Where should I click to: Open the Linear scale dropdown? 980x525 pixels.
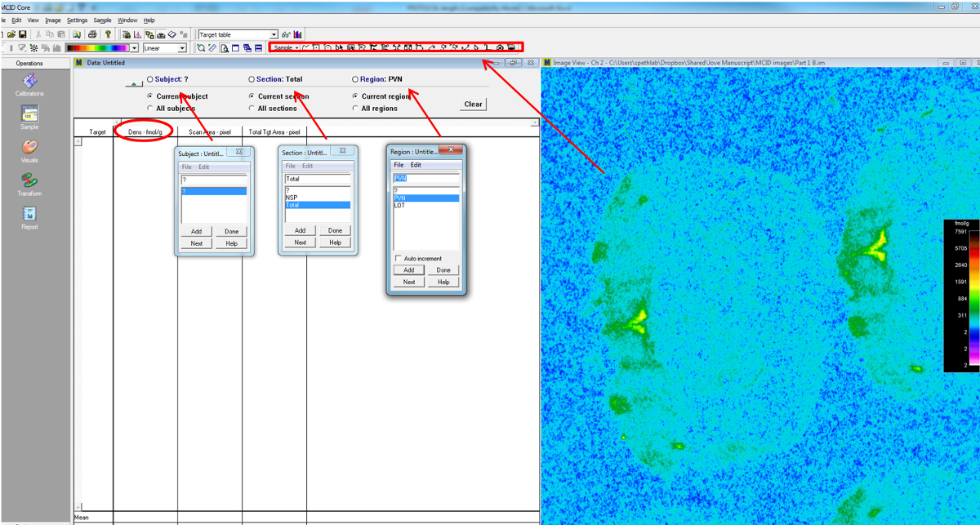[x=182, y=48]
